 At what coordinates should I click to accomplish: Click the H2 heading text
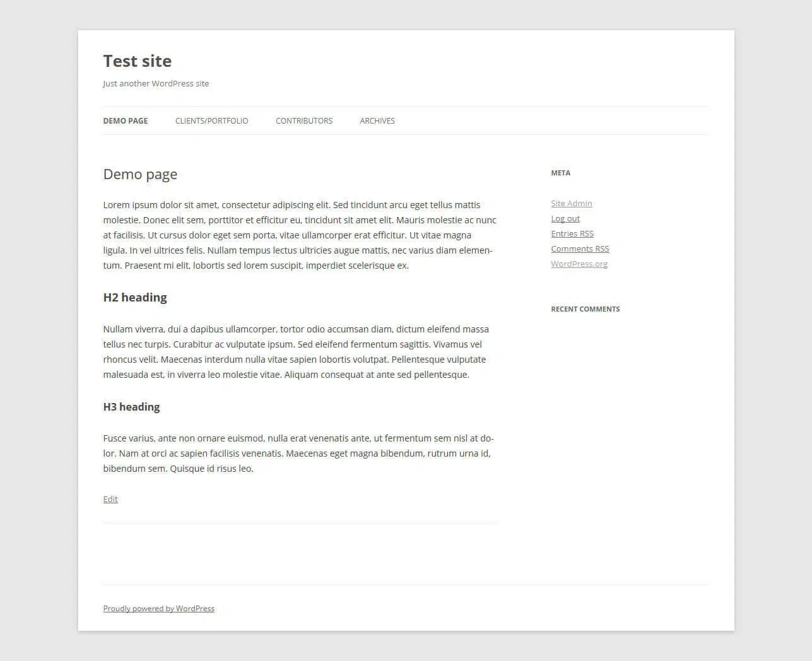135,298
